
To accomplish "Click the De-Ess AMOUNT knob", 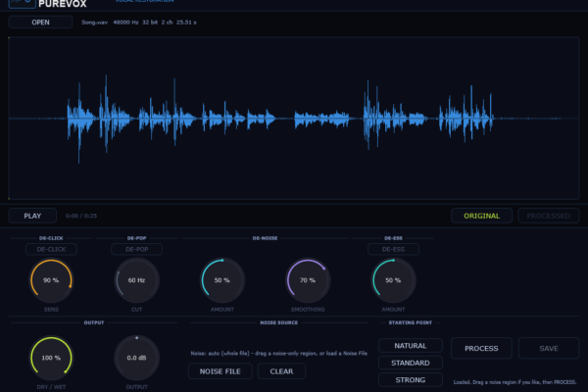I will tap(393, 280).
